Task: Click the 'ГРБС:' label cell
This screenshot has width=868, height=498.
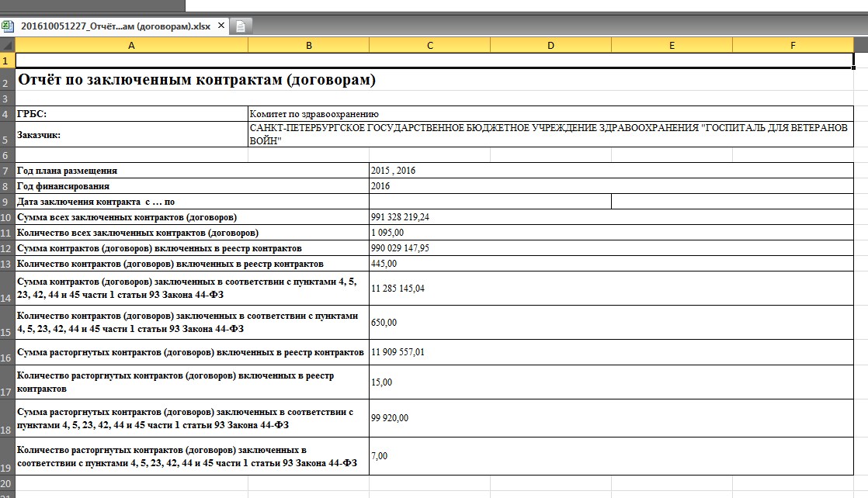Action: [x=132, y=113]
